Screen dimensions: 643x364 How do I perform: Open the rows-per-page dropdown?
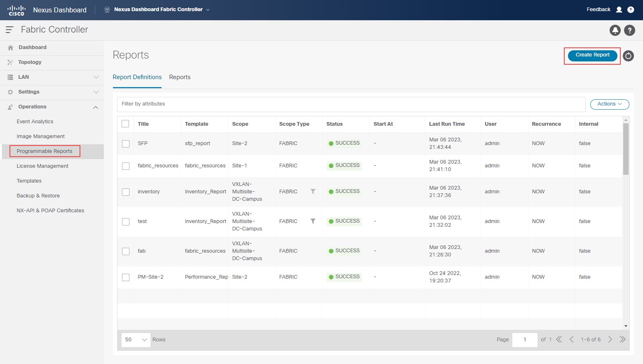click(136, 340)
